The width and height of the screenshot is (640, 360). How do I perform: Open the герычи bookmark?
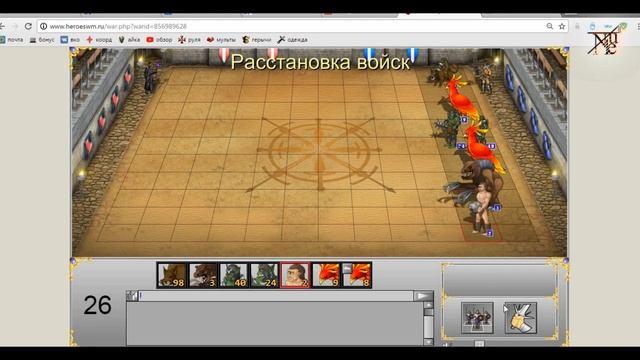click(x=257, y=40)
